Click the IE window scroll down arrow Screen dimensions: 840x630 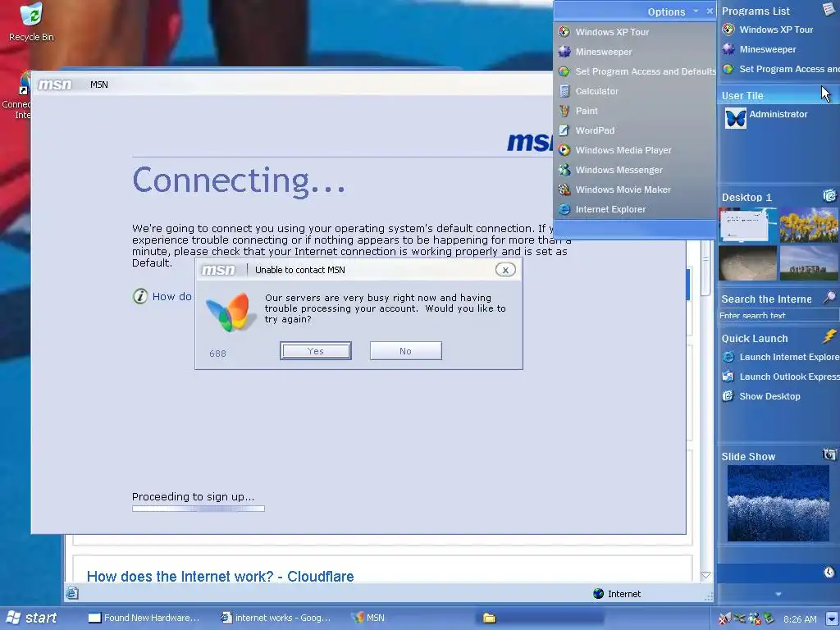pyautogui.click(x=706, y=575)
